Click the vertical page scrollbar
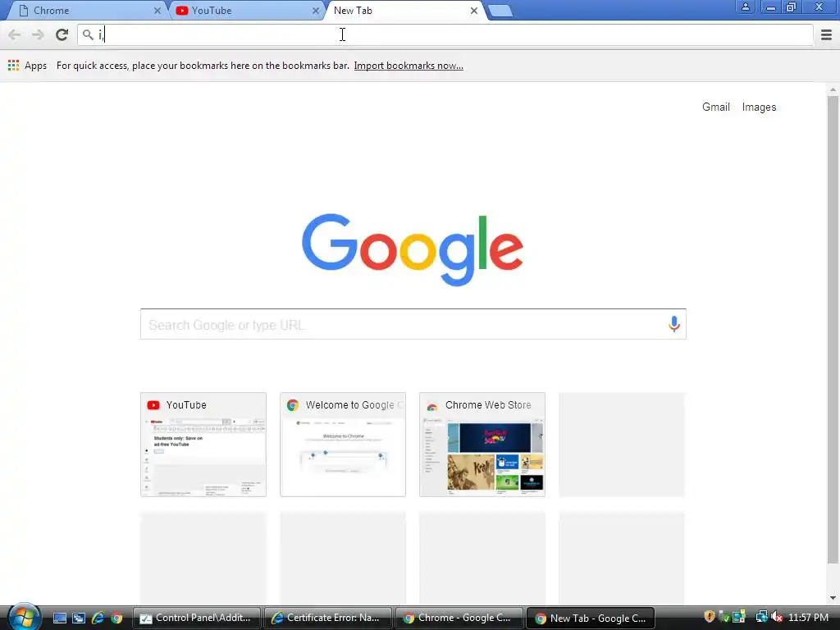 pos(833,330)
